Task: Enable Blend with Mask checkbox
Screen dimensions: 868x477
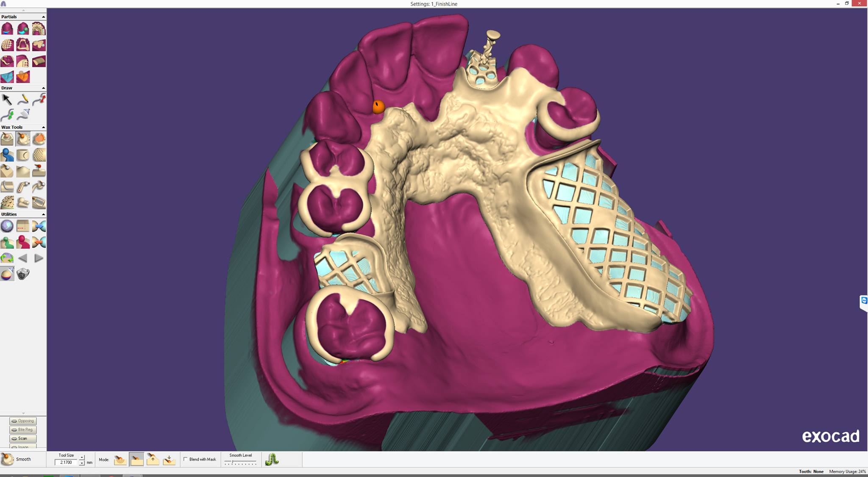Action: pos(185,459)
